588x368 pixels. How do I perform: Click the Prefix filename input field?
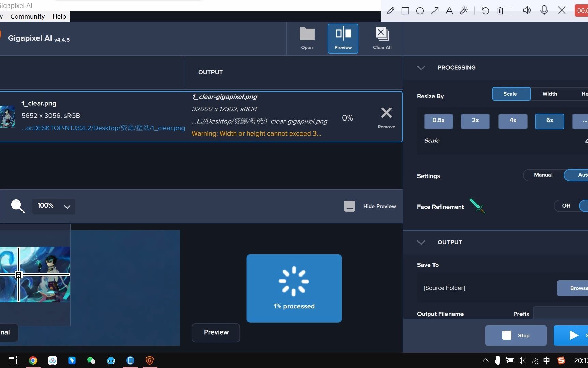[x=561, y=313]
